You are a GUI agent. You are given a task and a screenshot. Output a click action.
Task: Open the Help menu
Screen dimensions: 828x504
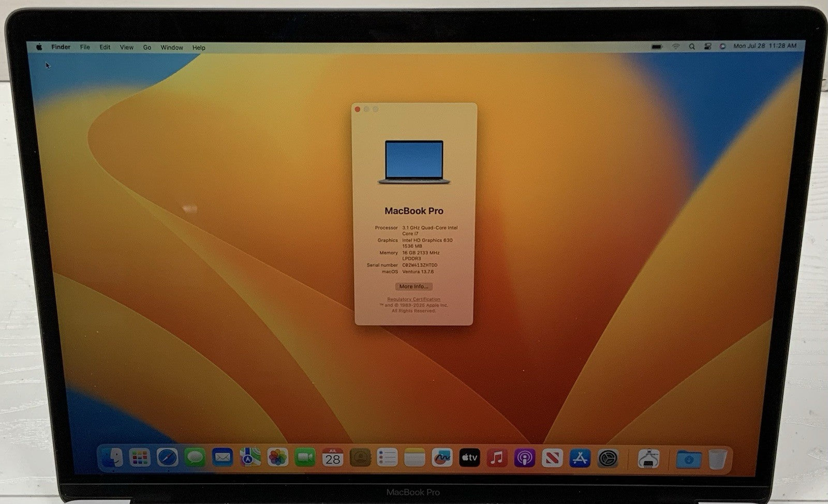tap(199, 48)
